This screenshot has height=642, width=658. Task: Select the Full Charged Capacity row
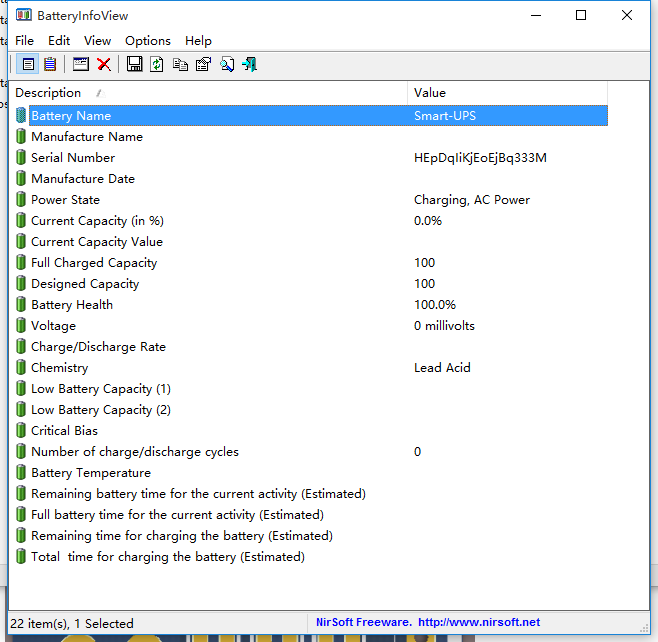pyautogui.click(x=311, y=262)
